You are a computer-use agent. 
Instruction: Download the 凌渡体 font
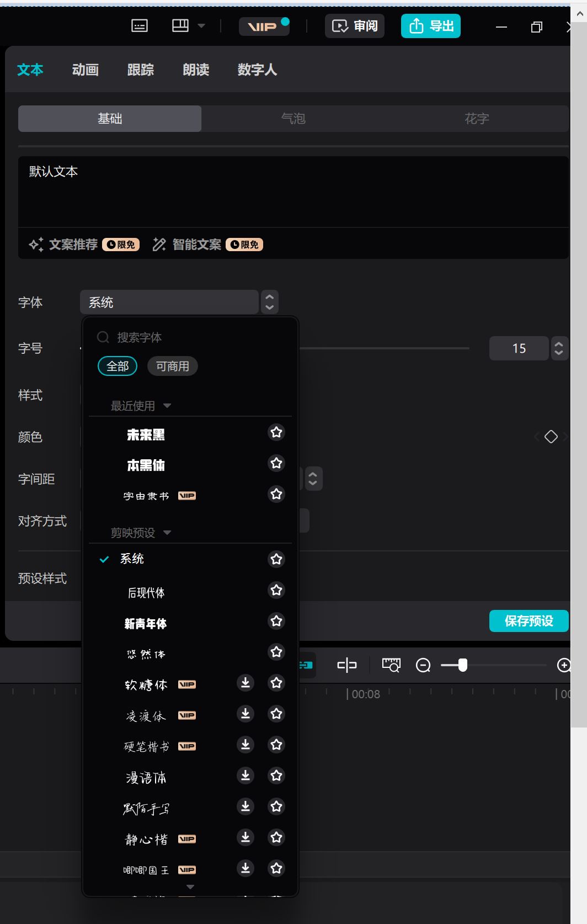pos(246,714)
